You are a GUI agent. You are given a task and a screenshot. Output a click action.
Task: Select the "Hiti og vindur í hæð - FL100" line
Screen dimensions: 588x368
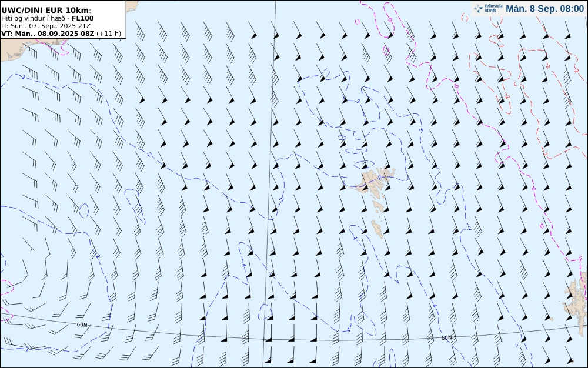point(47,18)
